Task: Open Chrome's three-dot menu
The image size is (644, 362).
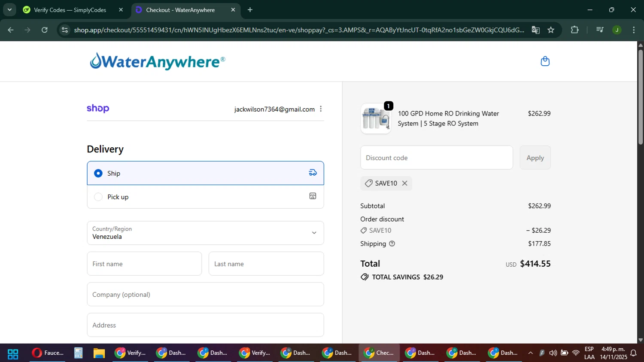Action: 634,30
